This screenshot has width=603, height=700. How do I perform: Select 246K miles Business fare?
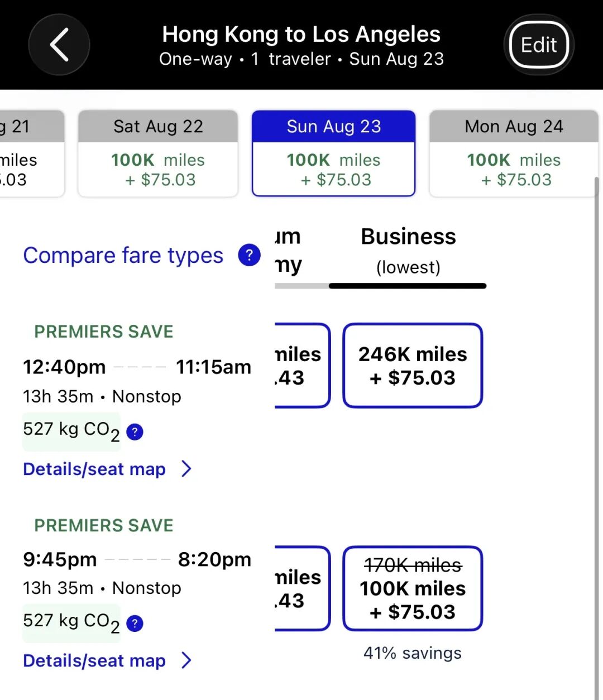413,366
